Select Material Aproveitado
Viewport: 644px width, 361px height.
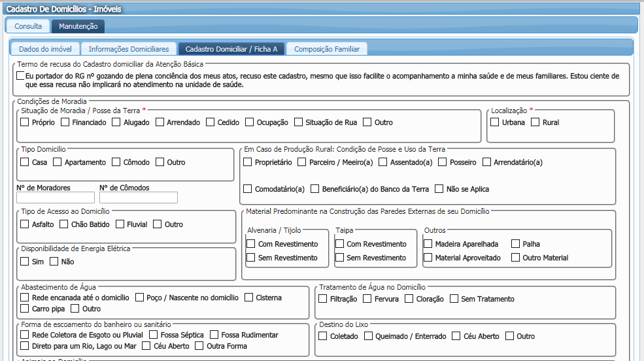point(428,257)
